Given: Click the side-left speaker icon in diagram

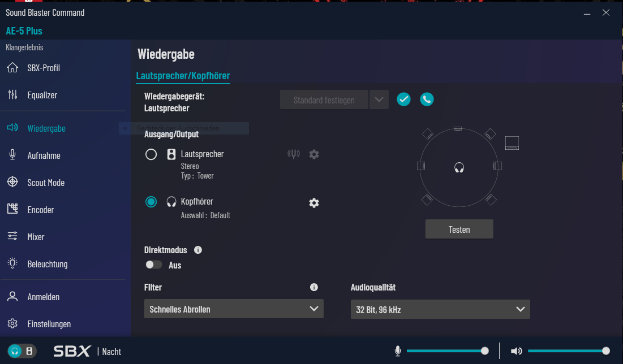Looking at the screenshot, I should (421, 166).
